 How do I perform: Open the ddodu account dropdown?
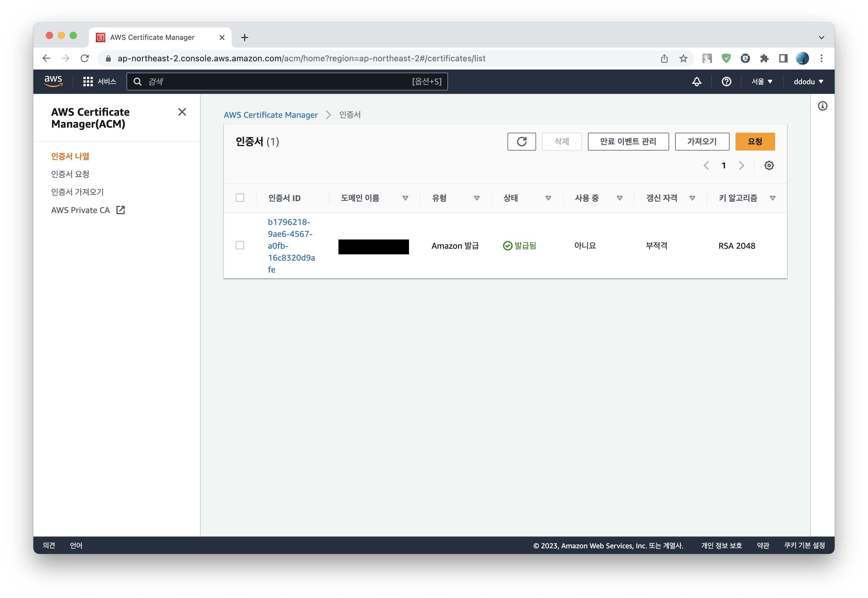[808, 82]
